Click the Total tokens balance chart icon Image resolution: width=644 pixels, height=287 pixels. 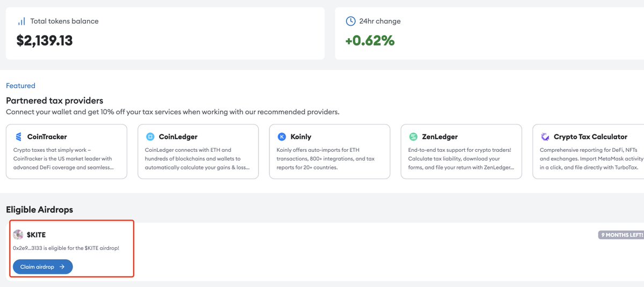click(x=21, y=21)
